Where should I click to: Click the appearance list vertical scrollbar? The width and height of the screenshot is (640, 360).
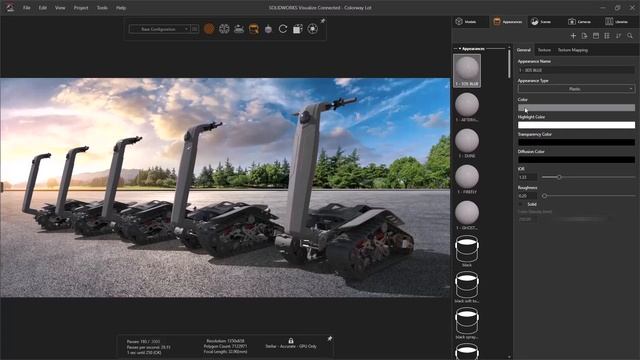pos(509,64)
